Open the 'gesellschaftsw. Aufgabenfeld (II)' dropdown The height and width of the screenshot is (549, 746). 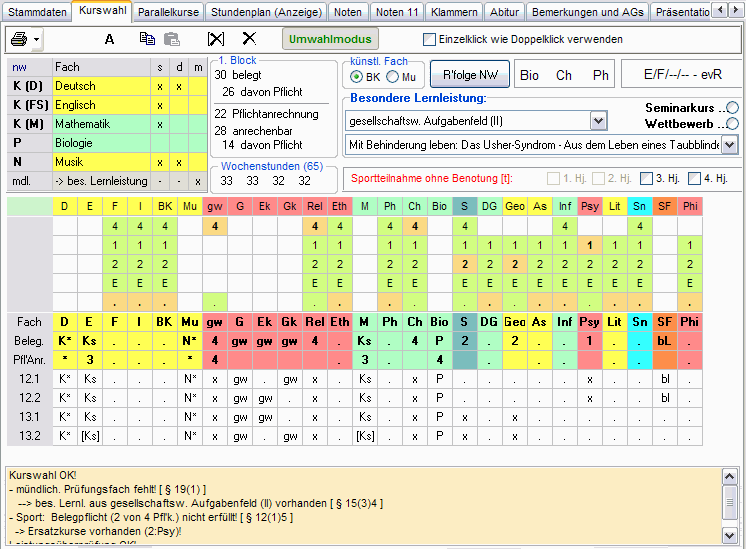coord(598,121)
